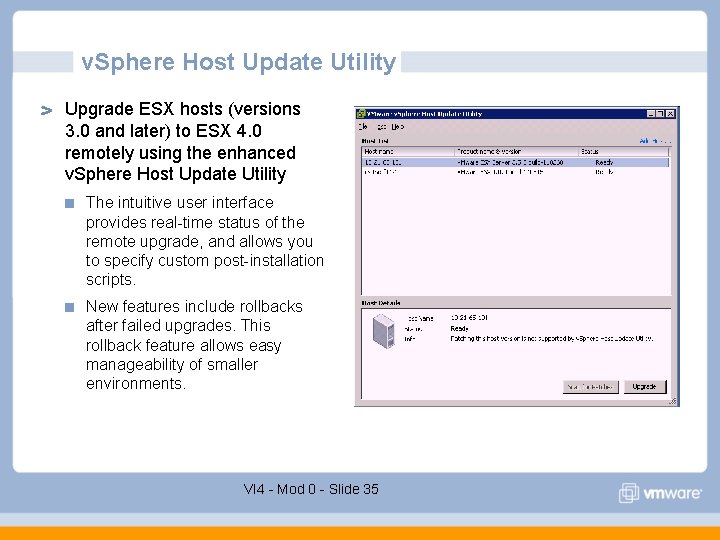The height and width of the screenshot is (540, 720).
Task: Click the "Upgrade ESX hosts" main bullet text
Action: (183, 141)
